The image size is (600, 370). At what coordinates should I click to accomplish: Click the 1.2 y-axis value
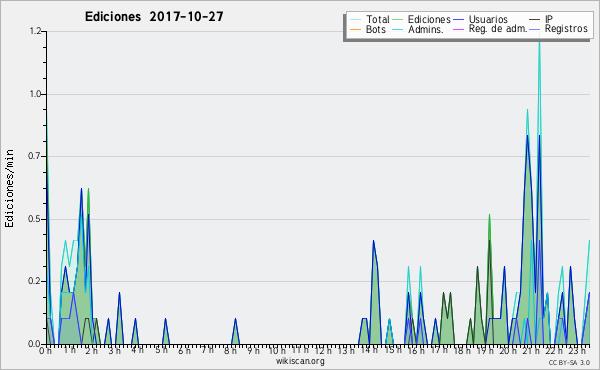pos(35,31)
